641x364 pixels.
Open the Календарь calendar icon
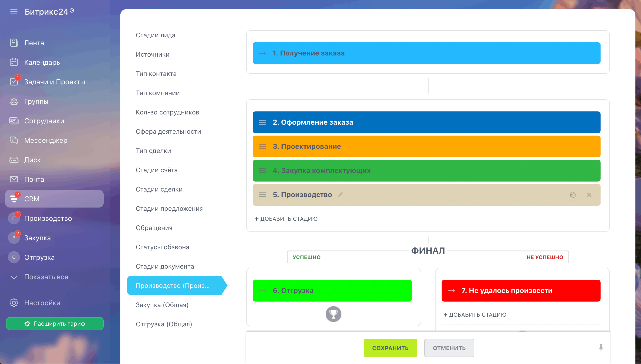click(14, 62)
